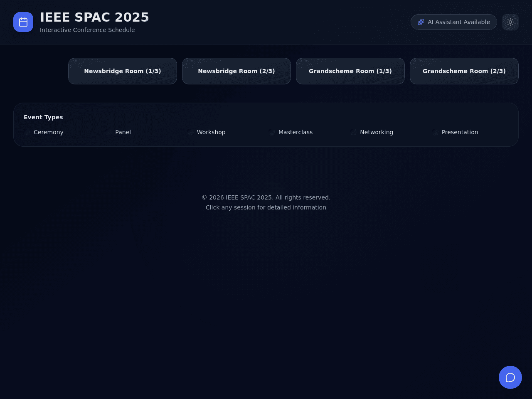Click the Ceremony color swatch
This screenshot has width=532, height=399.
coord(27,132)
